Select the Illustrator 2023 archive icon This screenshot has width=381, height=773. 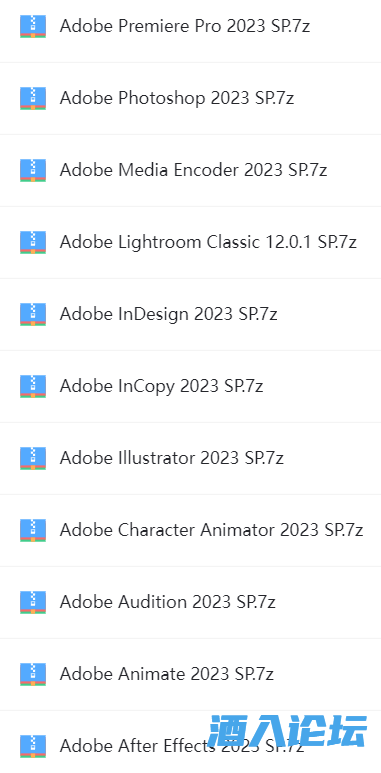(33, 458)
